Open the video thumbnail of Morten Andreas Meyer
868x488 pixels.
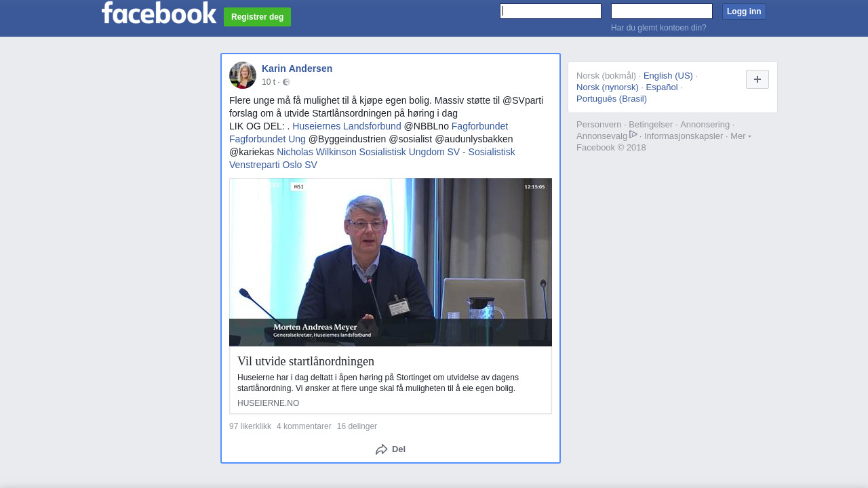coord(391,262)
